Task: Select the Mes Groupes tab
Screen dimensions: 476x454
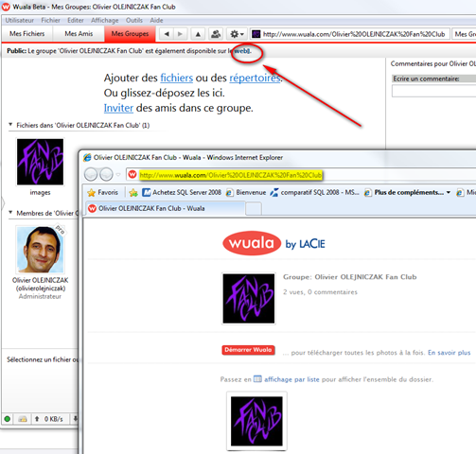Action: [130, 34]
